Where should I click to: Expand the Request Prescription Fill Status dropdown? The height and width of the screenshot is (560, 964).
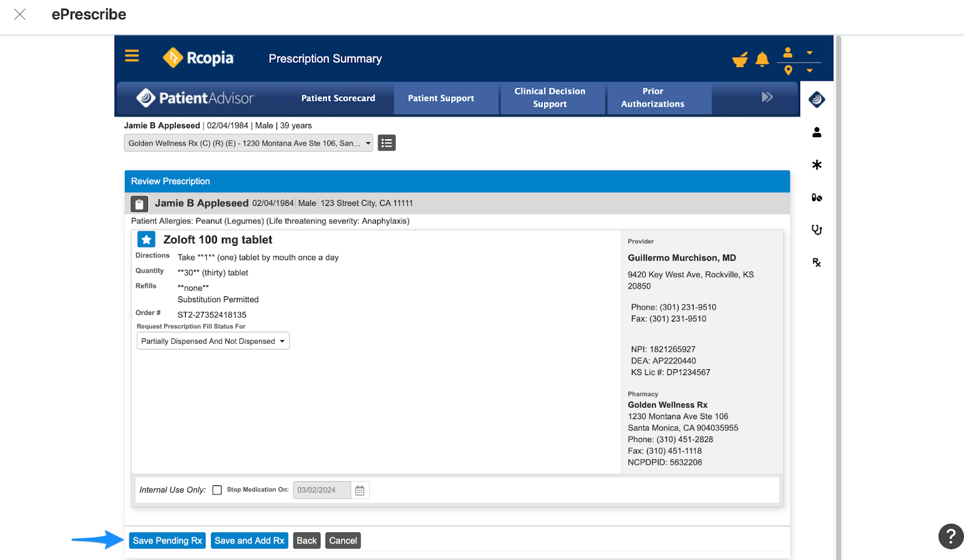(x=212, y=340)
